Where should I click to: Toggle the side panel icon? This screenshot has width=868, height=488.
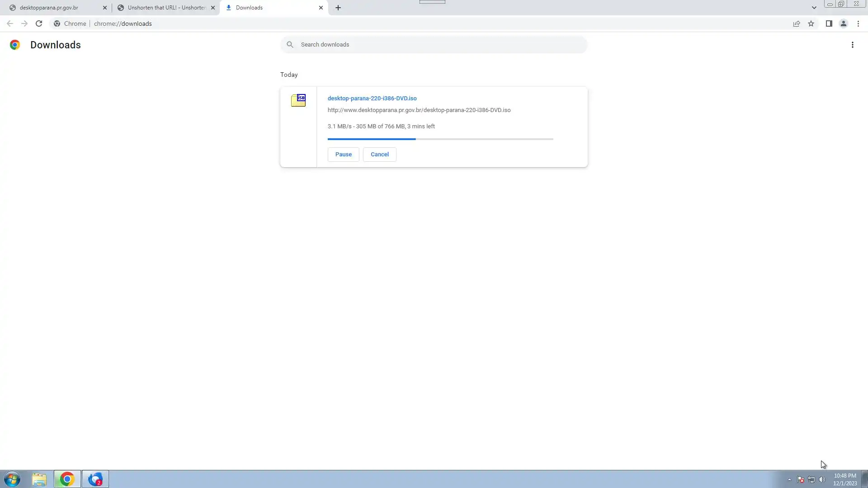(829, 23)
